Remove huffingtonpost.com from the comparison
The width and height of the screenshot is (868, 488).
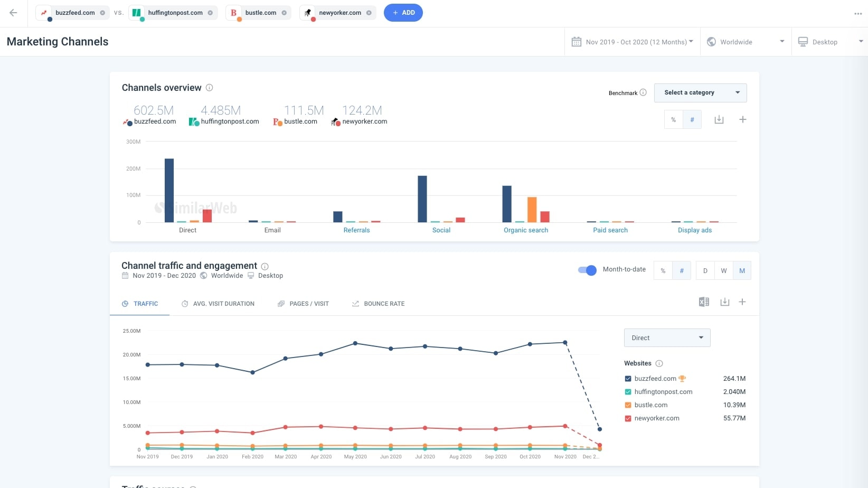(210, 13)
